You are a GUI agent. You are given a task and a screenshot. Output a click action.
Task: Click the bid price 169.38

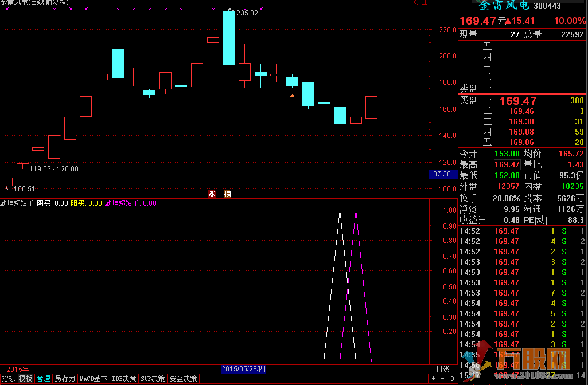pyautogui.click(x=521, y=121)
